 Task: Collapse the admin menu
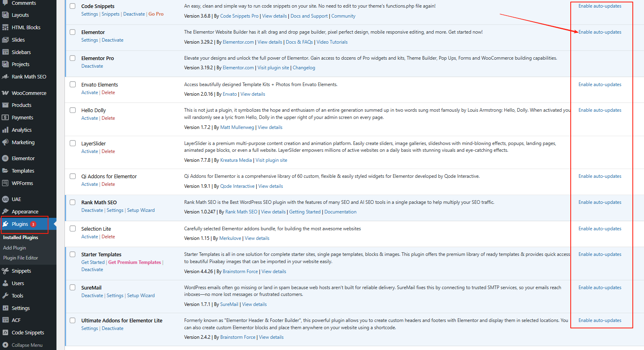[22, 345]
